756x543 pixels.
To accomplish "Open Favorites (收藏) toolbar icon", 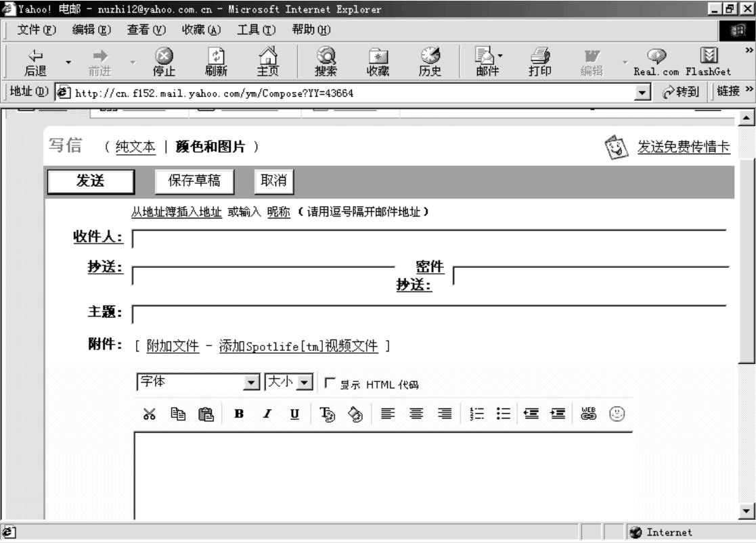I will click(x=378, y=63).
